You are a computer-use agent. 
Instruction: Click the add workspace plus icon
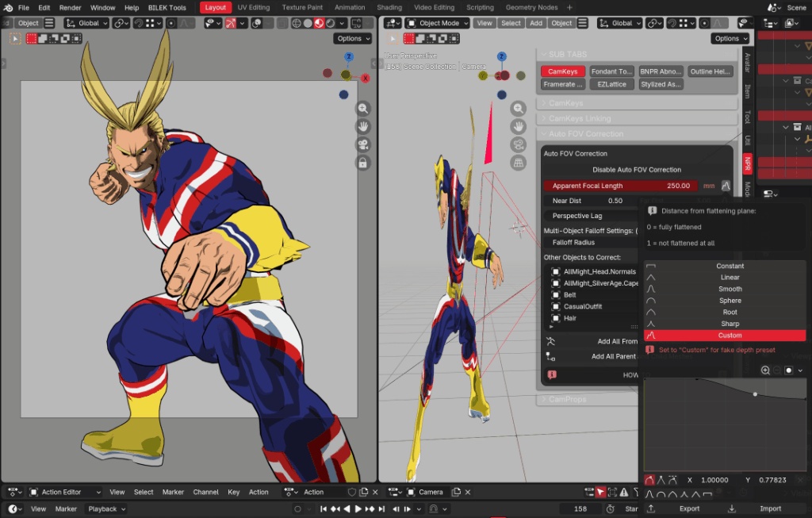point(569,8)
